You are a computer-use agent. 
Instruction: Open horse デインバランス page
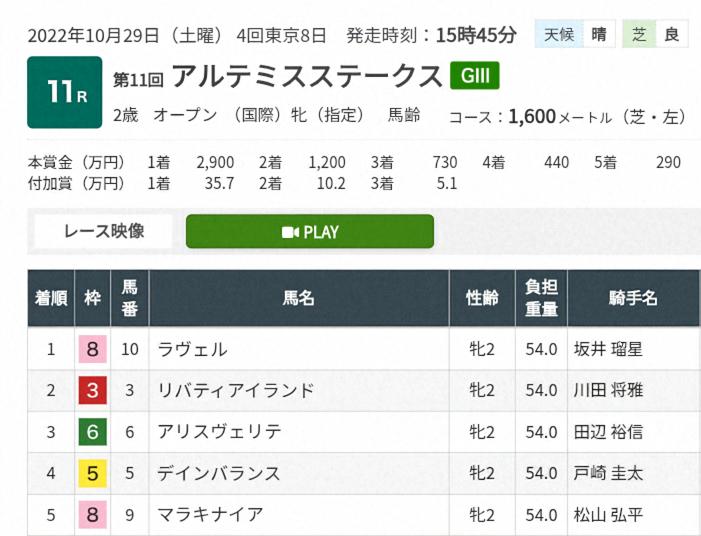[x=219, y=473]
